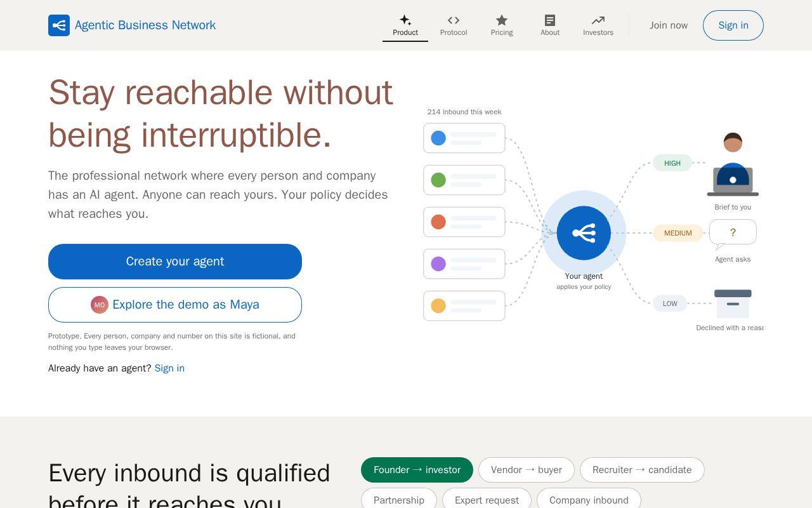This screenshot has height=508, width=812.
Task: Select the Company inbound chip
Action: tap(589, 500)
